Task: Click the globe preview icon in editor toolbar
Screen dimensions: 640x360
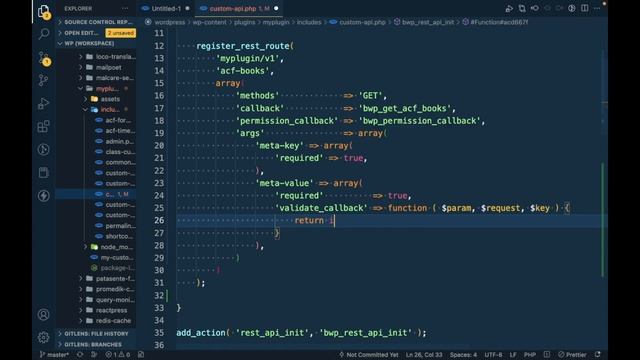Action: point(572,8)
